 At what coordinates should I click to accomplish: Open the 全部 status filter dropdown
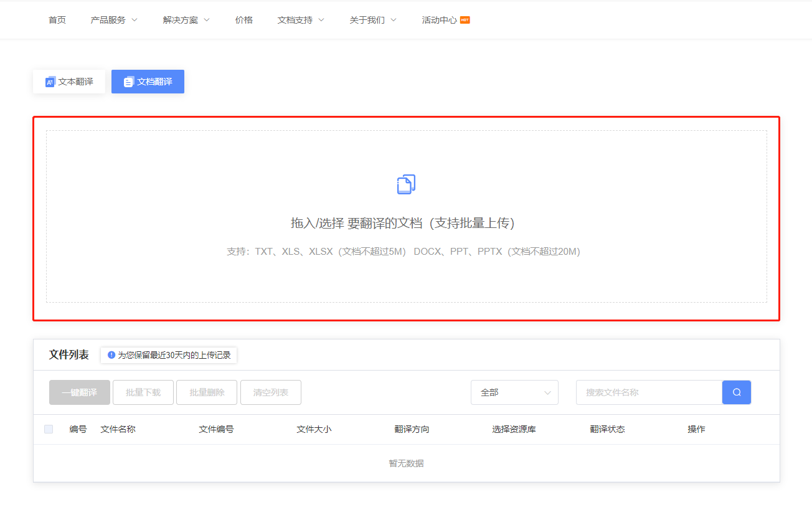tap(514, 392)
